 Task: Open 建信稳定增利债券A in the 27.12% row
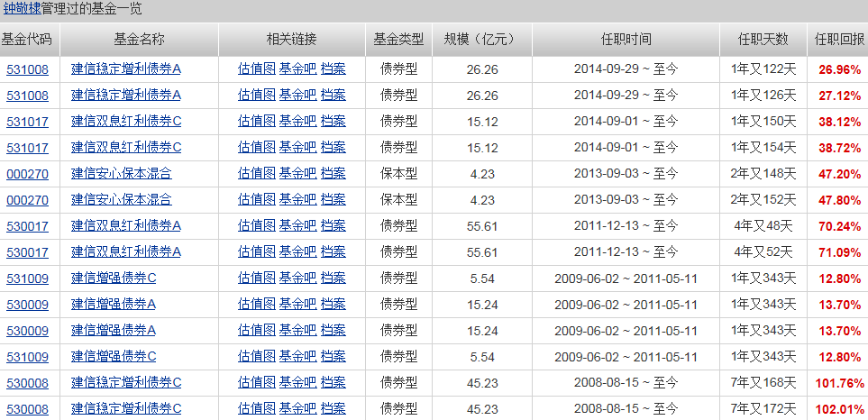click(126, 96)
